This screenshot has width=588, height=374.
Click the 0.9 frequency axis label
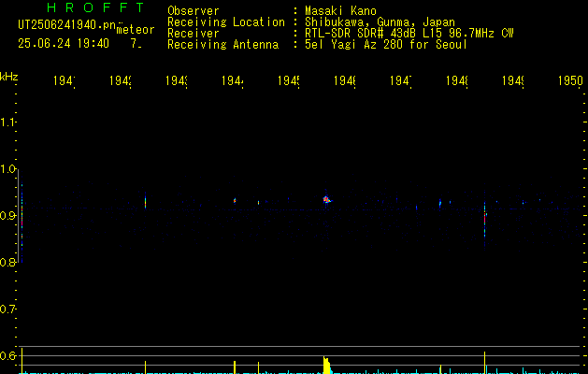[x=7, y=216]
